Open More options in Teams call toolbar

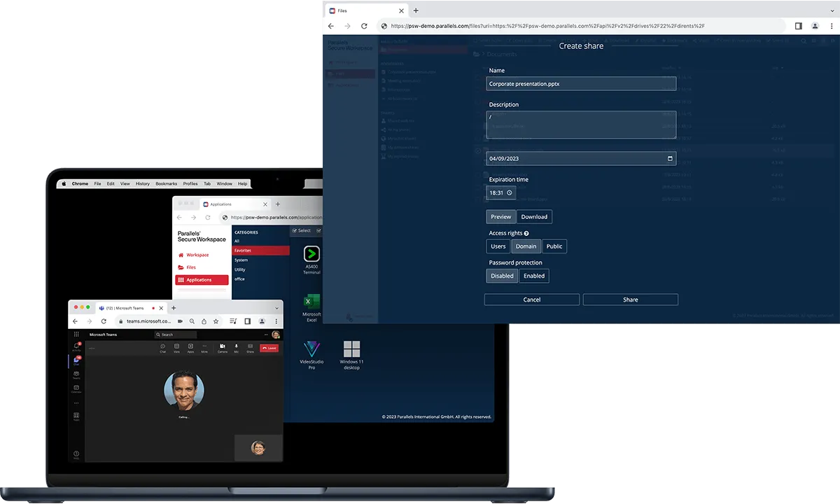(x=204, y=348)
